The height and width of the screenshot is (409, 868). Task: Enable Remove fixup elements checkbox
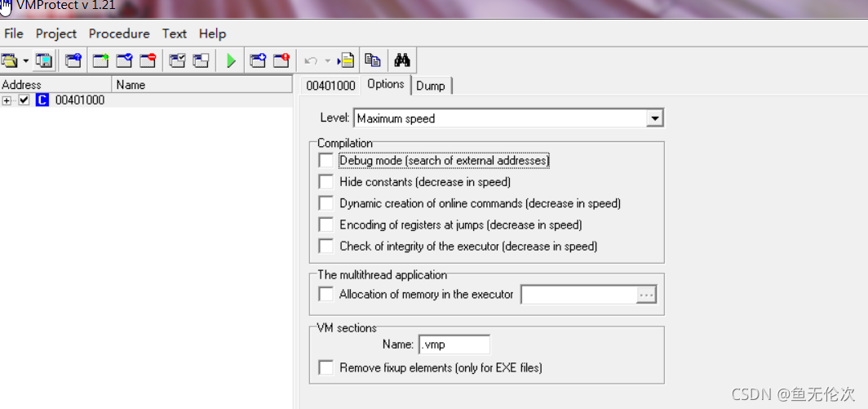click(x=326, y=367)
